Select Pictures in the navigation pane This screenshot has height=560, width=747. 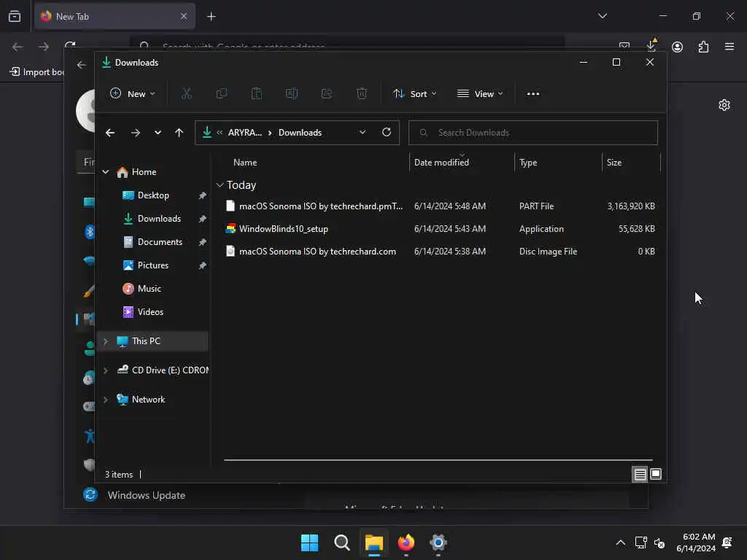coord(153,265)
